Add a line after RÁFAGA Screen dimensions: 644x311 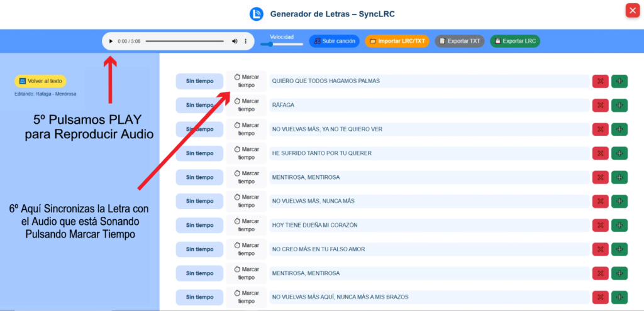(619, 105)
